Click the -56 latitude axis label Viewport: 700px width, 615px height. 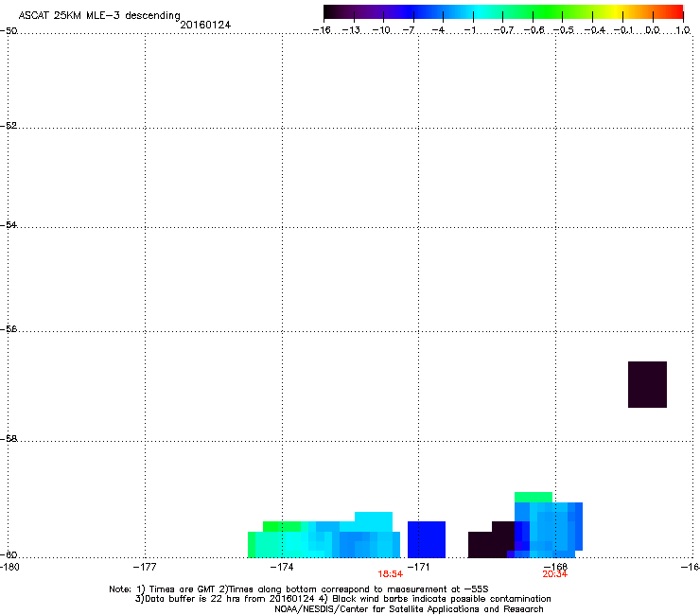9,328
